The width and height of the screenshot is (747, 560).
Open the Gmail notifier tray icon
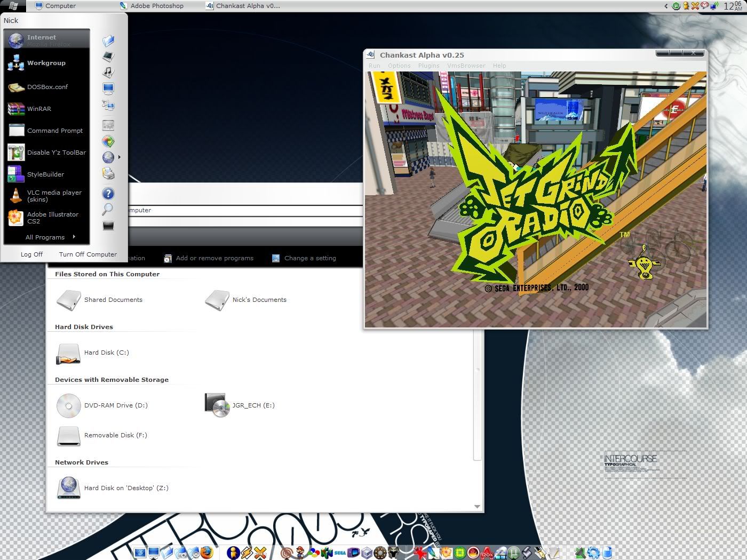[705, 5]
